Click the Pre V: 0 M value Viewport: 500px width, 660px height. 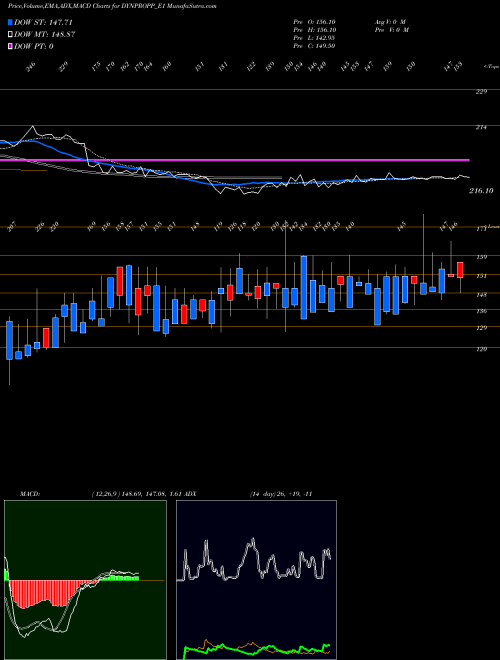point(391,30)
